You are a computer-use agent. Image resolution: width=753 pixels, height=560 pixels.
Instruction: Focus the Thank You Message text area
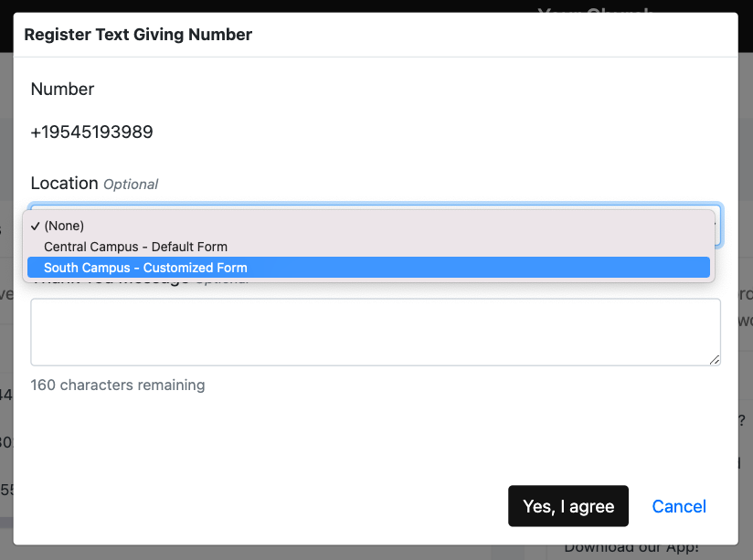click(x=375, y=332)
